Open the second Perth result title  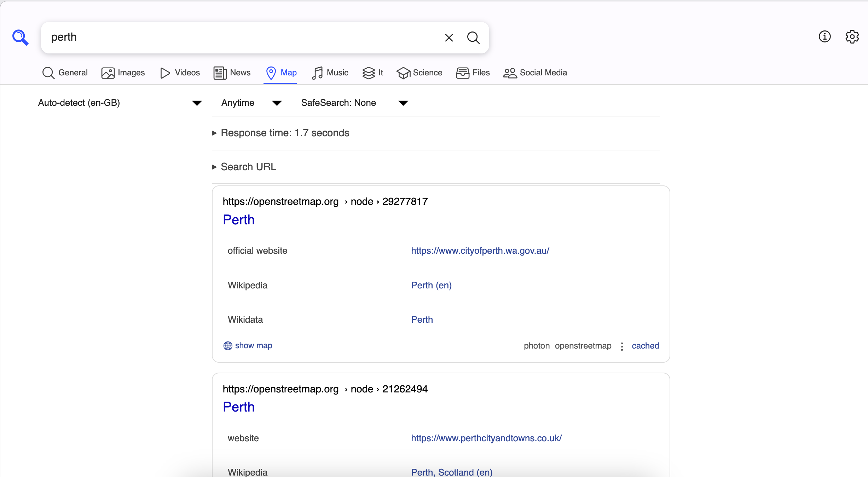tap(239, 407)
